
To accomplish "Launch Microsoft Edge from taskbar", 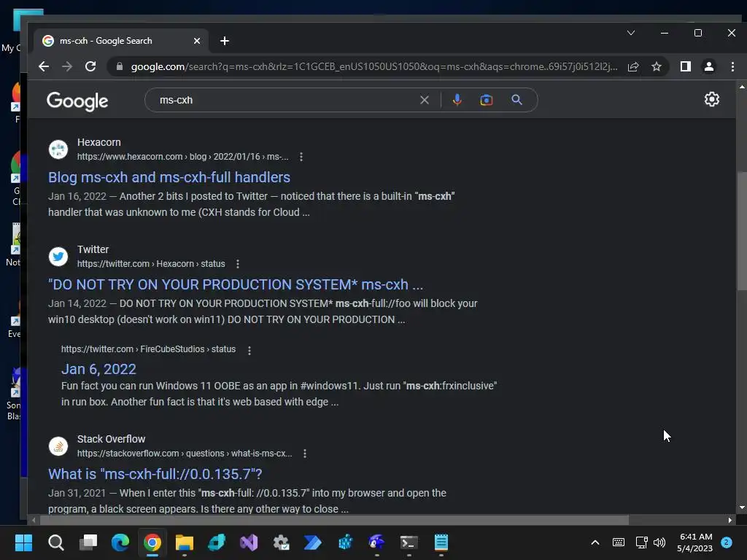I will (120, 542).
